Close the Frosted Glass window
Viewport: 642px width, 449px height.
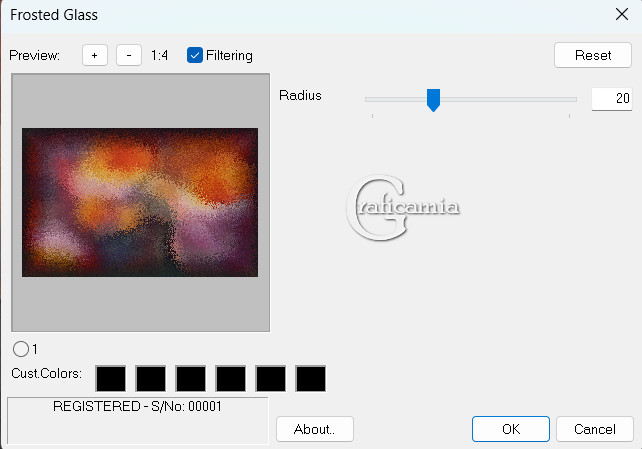pos(622,14)
